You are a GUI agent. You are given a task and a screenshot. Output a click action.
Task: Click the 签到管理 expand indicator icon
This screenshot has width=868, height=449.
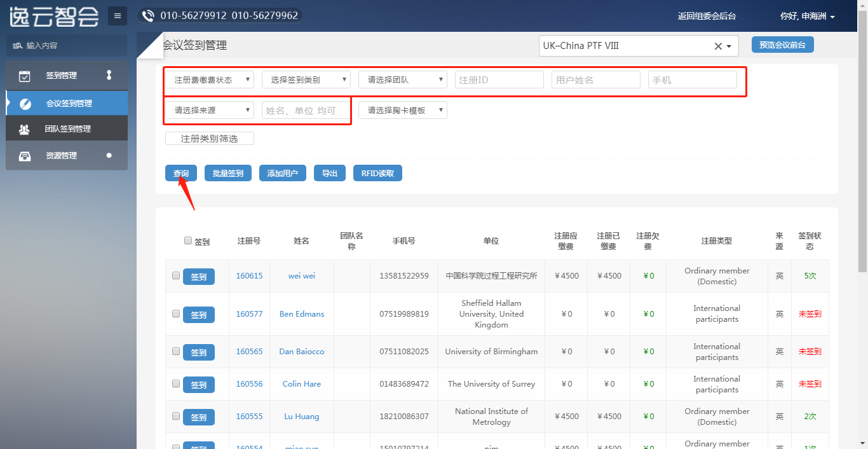[109, 75]
